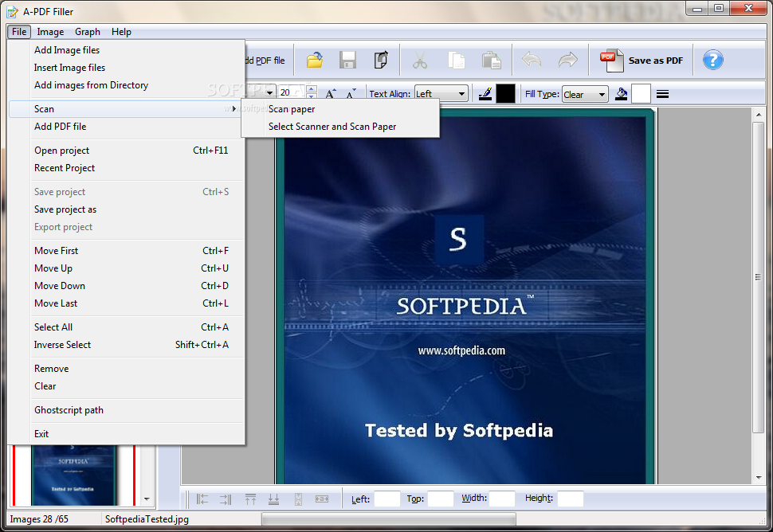Click the Left position input field

[387, 499]
